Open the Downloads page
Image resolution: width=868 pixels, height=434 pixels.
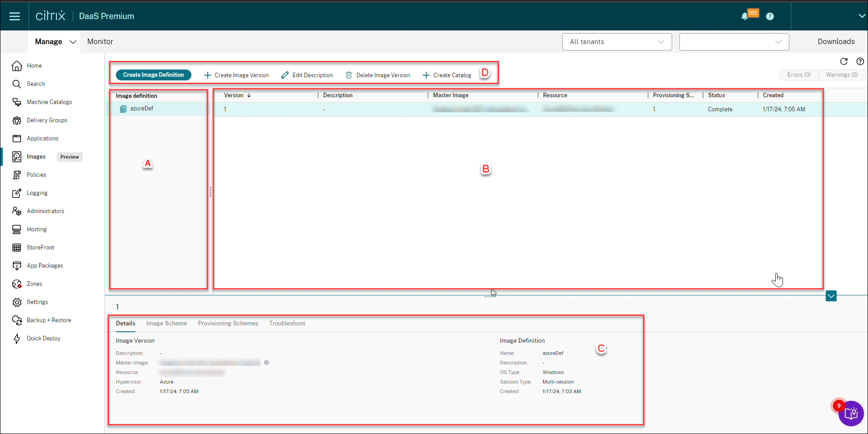pos(836,41)
